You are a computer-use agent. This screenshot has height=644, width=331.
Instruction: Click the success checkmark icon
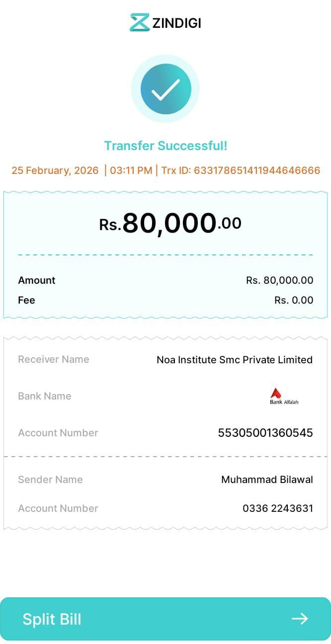pyautogui.click(x=165, y=89)
